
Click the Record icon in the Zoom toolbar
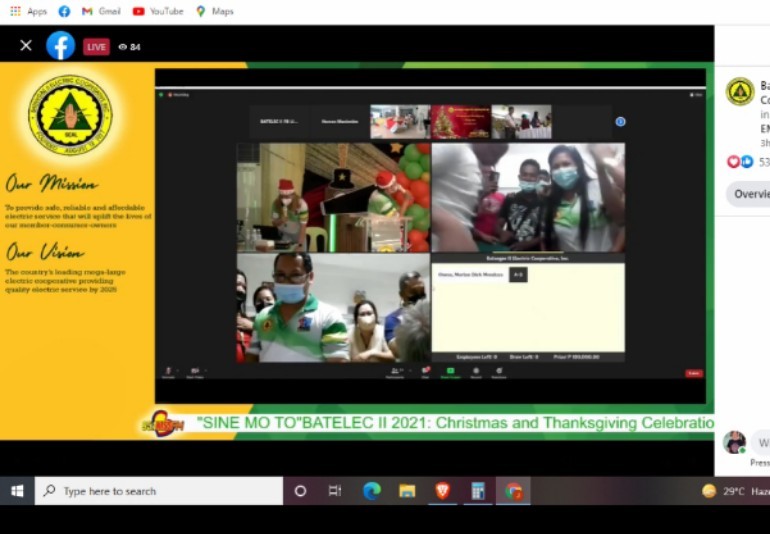pos(475,373)
